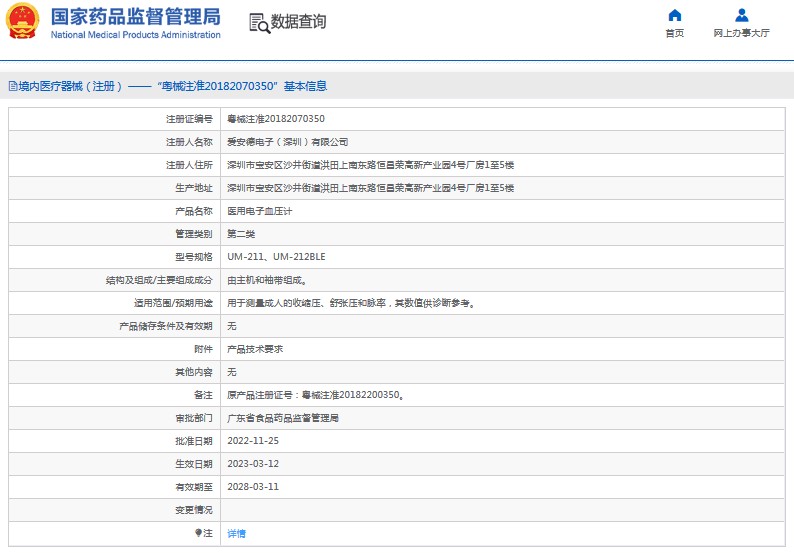This screenshot has width=794, height=553.
Task: Click expiry date 2028-03-11
Action: click(x=253, y=487)
